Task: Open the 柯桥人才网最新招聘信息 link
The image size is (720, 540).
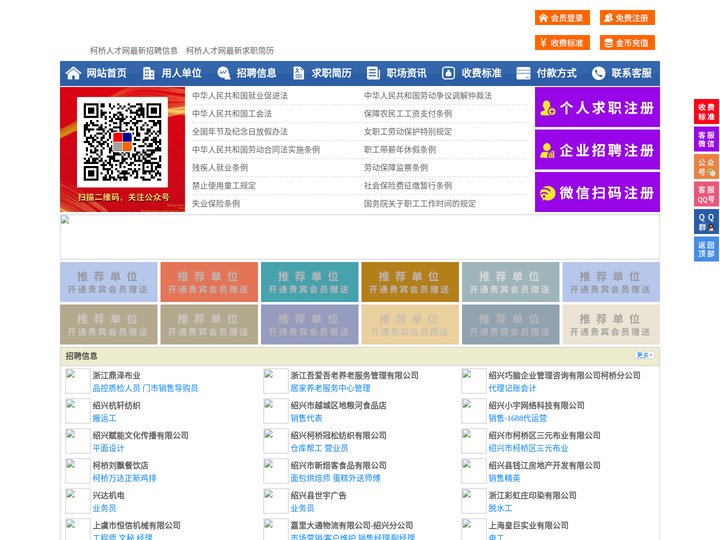Action: (x=134, y=51)
